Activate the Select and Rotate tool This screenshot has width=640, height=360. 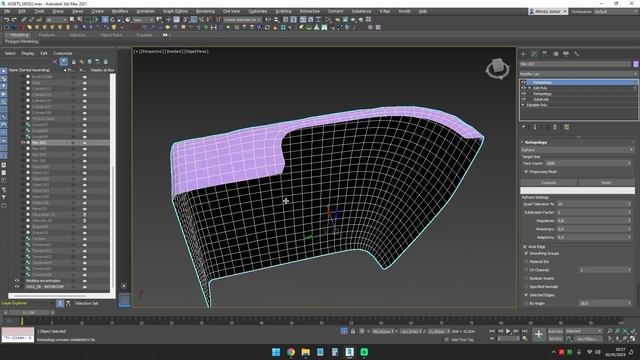click(113, 20)
